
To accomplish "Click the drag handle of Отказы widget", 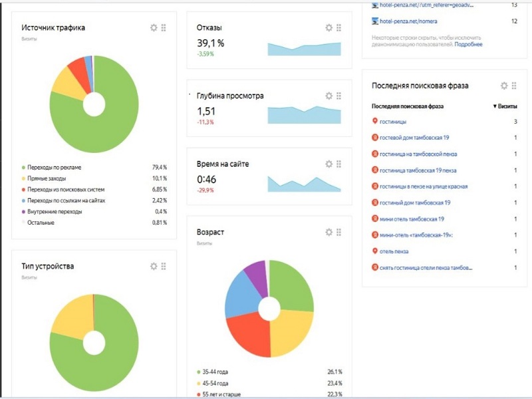I will [339, 28].
